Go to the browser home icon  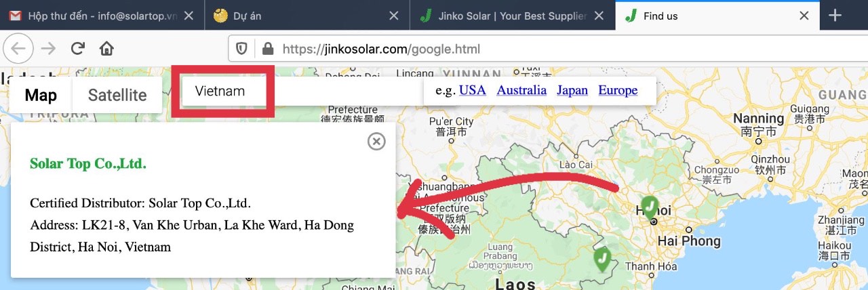(106, 48)
